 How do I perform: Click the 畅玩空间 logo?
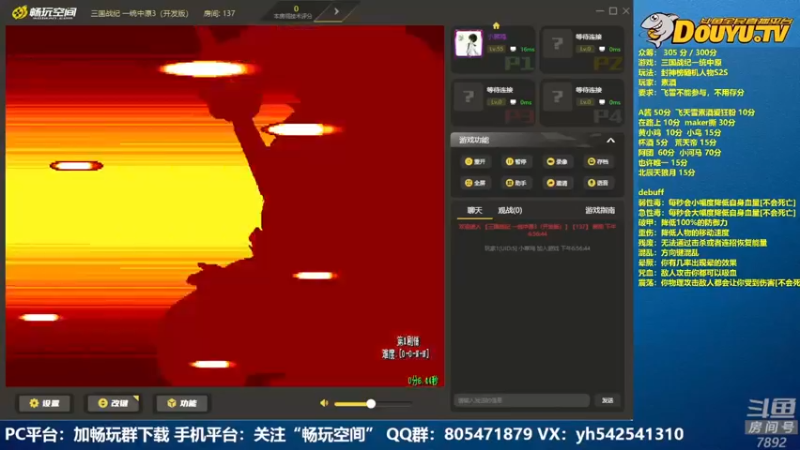coord(44,12)
